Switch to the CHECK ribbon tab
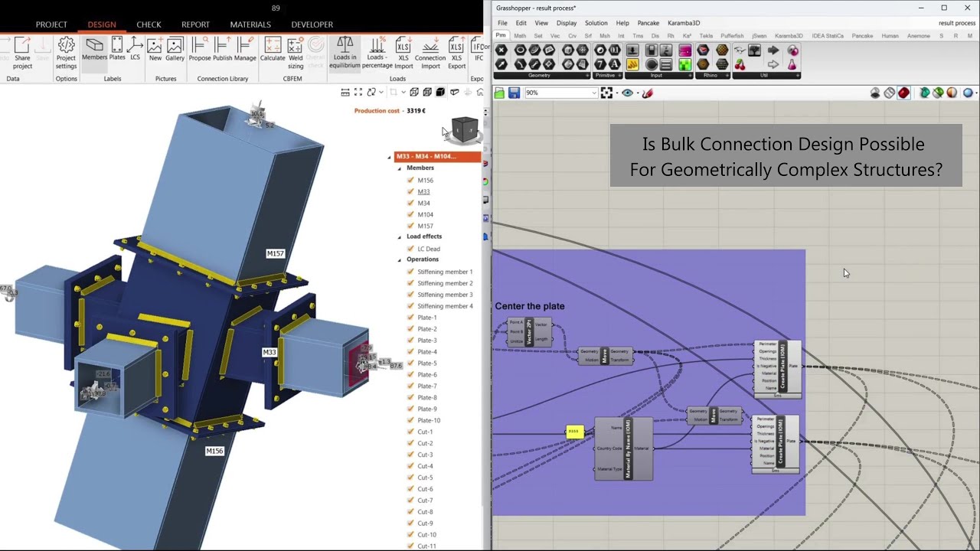Viewport: 980px width, 551px height. [x=149, y=24]
